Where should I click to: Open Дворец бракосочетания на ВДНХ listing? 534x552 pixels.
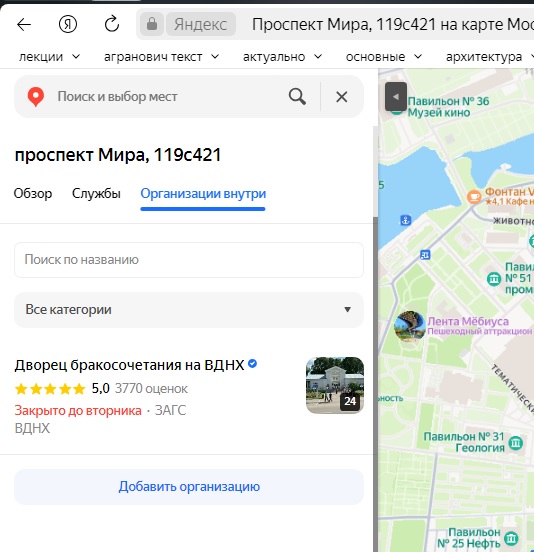pyautogui.click(x=129, y=365)
